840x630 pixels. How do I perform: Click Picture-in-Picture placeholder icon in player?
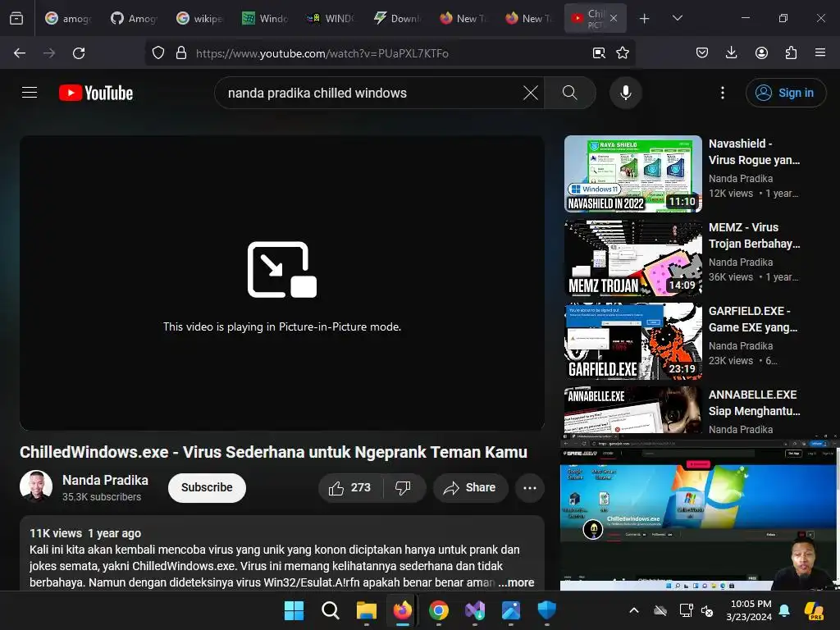[282, 269]
